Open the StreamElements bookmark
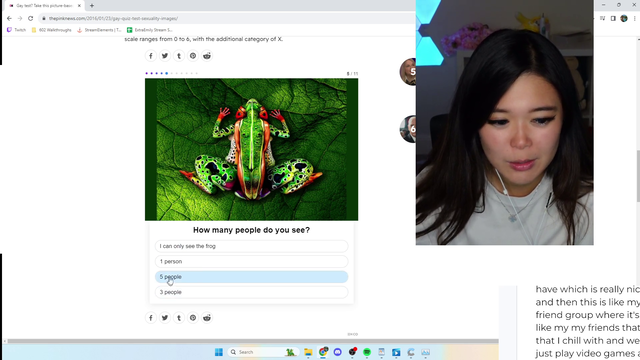This screenshot has width=640, height=360. coord(99,30)
